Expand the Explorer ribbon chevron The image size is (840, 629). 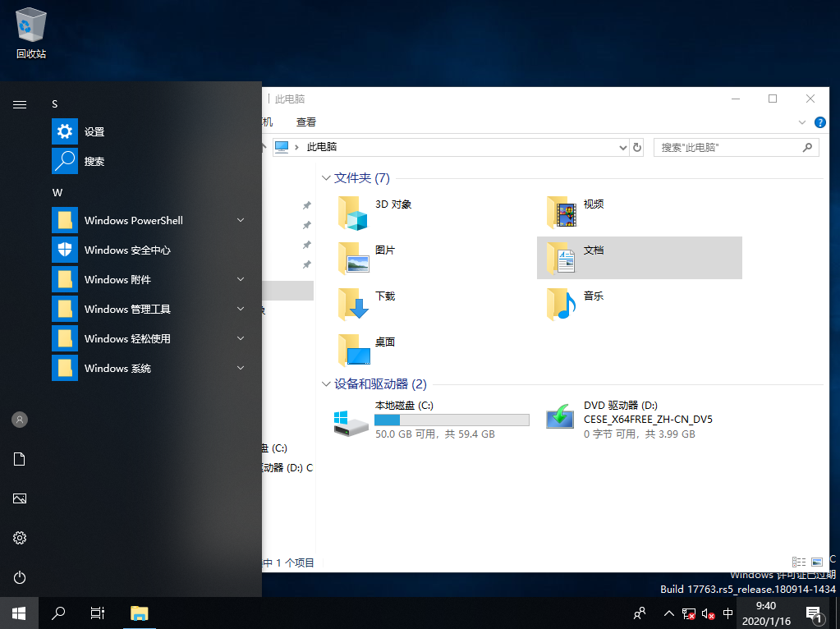(x=802, y=122)
